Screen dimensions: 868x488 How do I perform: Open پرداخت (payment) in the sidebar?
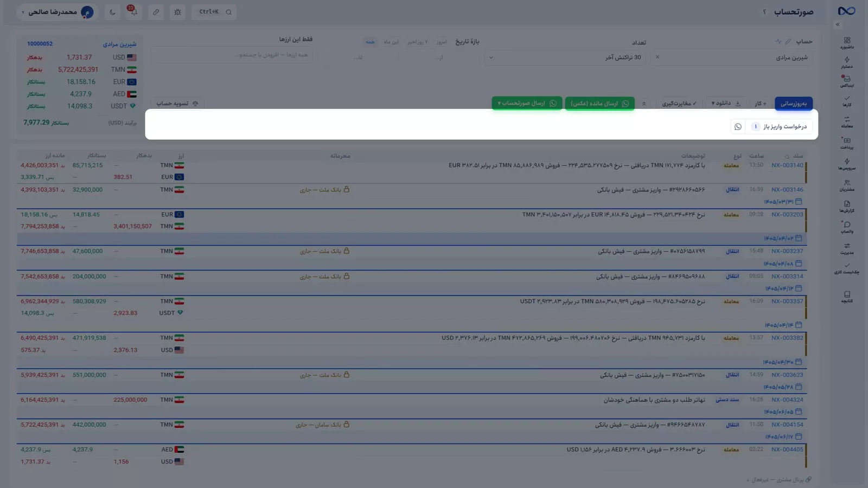[847, 143]
